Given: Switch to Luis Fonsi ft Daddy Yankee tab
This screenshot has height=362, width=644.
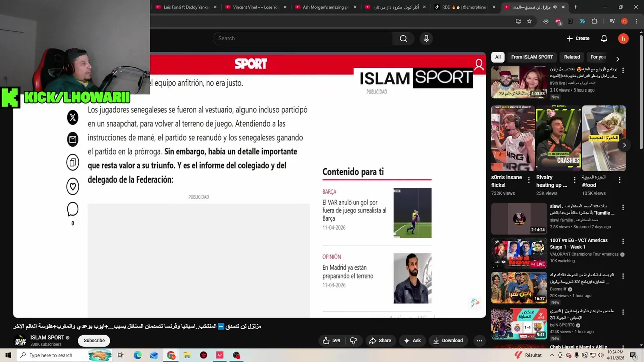Looking at the screenshot, I should click(x=186, y=7).
